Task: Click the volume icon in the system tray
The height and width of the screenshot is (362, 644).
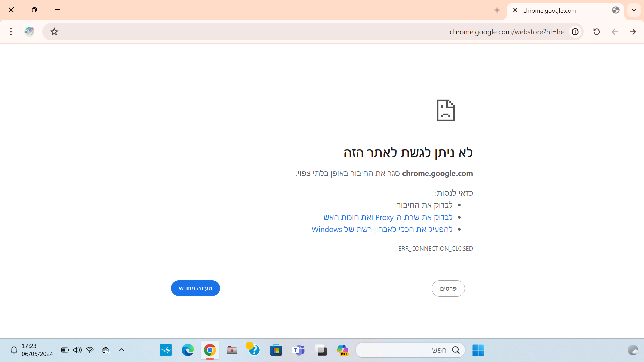Action: [x=77, y=350]
